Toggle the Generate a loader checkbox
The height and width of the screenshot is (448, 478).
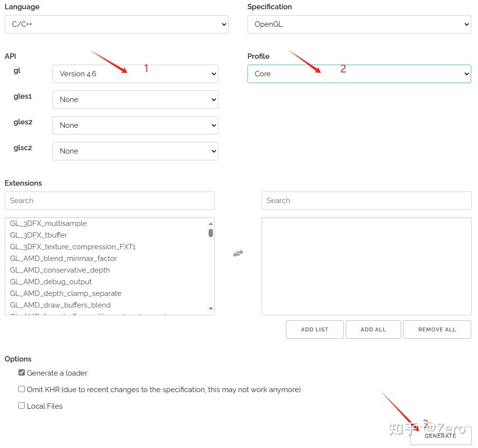click(x=22, y=373)
